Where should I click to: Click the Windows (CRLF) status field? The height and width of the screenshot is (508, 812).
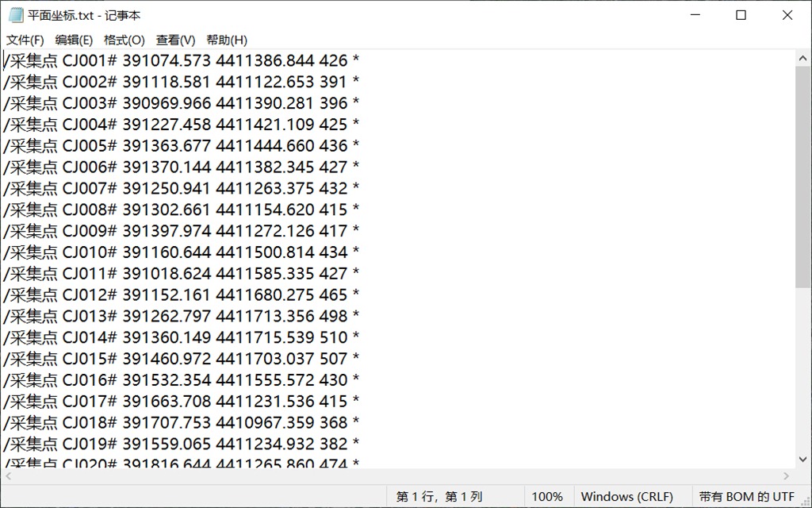pyautogui.click(x=629, y=497)
